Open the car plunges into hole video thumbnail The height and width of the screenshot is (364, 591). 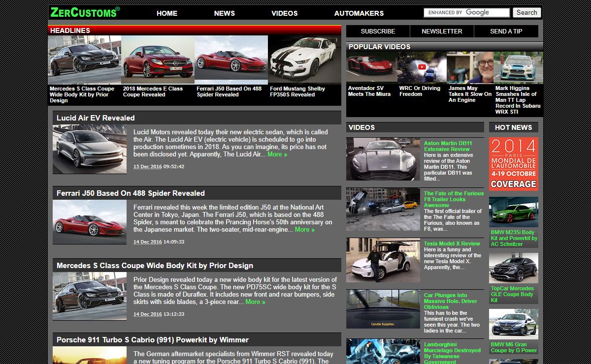(383, 309)
